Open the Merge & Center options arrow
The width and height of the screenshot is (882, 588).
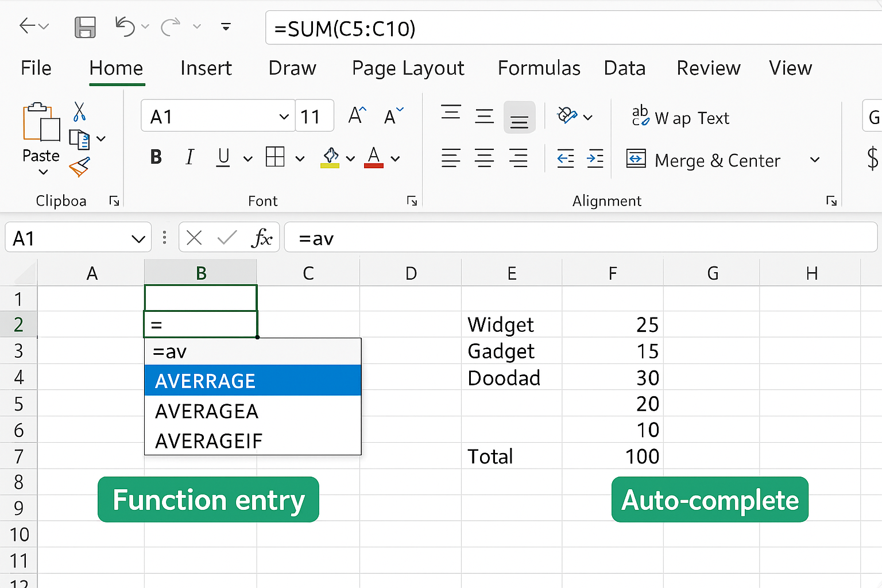(x=814, y=160)
